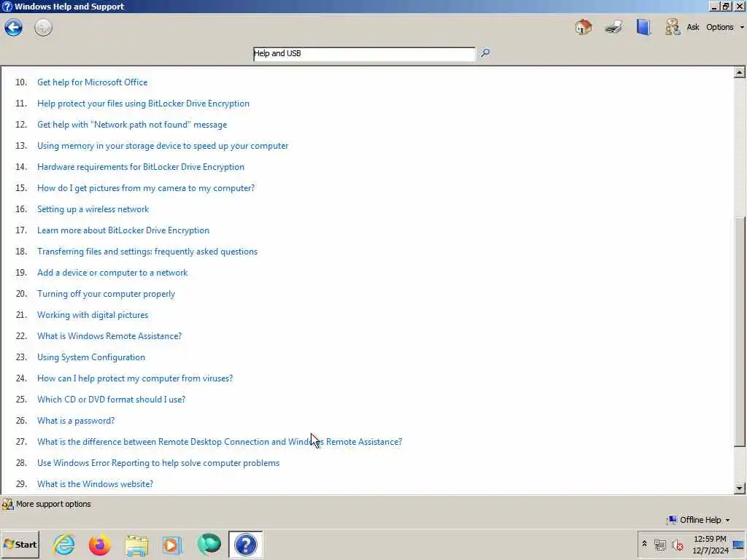Open the clock showing 12:59 PM
This screenshot has height=560, width=747.
tap(710, 545)
